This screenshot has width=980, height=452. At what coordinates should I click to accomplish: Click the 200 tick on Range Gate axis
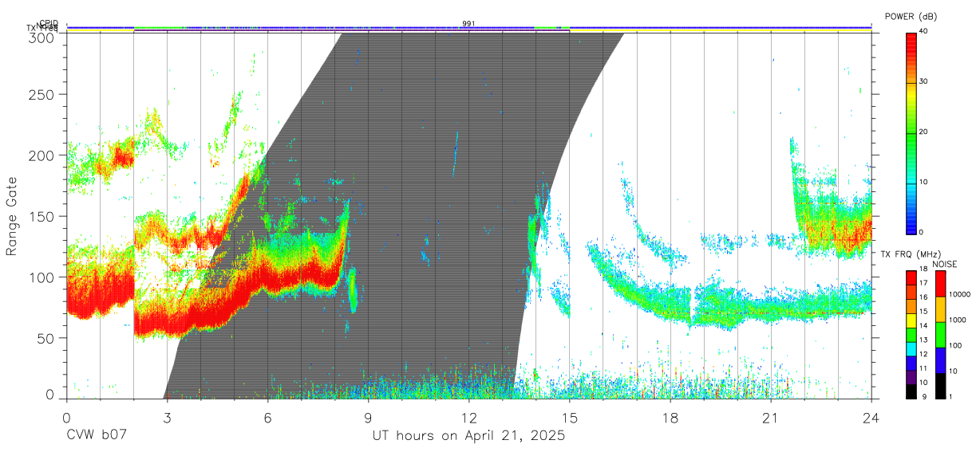(x=43, y=155)
